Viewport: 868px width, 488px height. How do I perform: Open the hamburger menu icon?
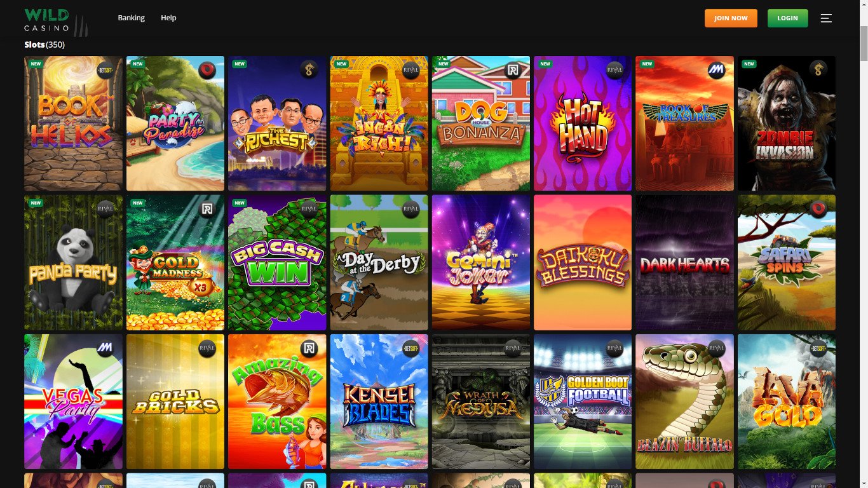pyautogui.click(x=826, y=18)
